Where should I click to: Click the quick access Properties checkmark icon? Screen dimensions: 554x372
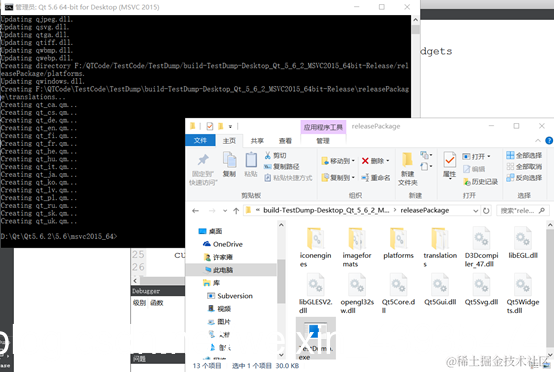point(210,126)
